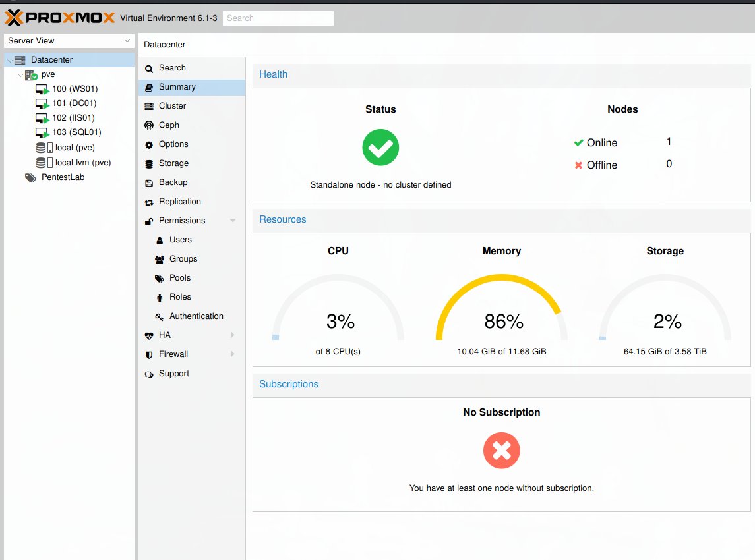Click the Resources panel header
Viewport: 755px width, 560px height.
tap(501, 219)
